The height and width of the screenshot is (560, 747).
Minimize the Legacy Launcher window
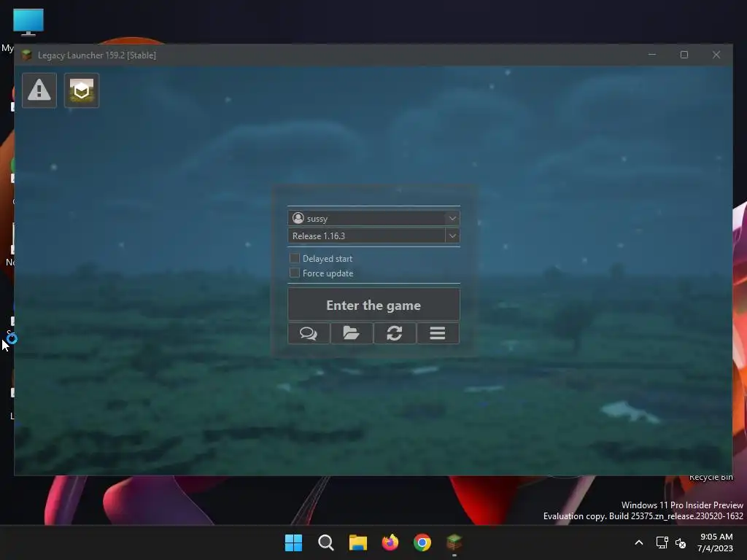652,55
